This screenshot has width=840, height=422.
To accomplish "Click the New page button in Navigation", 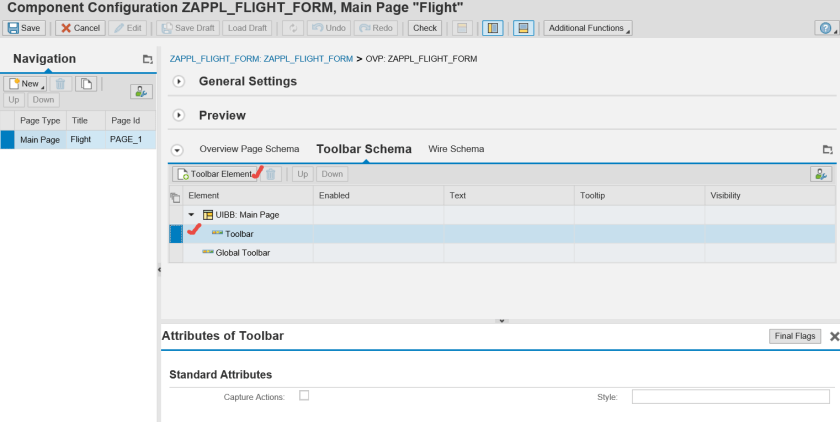I will pos(24,84).
